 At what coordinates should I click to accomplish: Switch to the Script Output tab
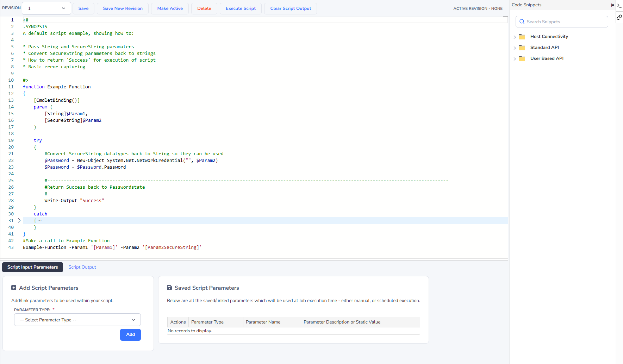[82, 267]
